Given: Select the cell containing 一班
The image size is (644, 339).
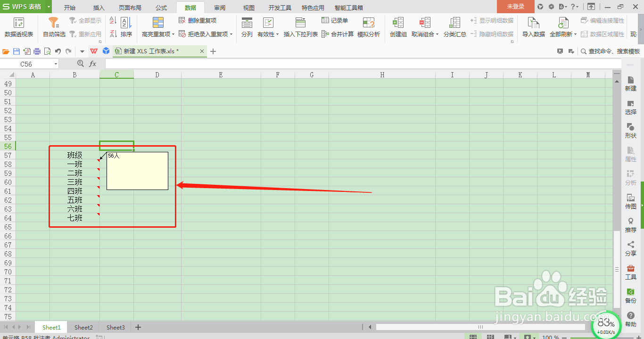Looking at the screenshot, I should [x=74, y=164].
